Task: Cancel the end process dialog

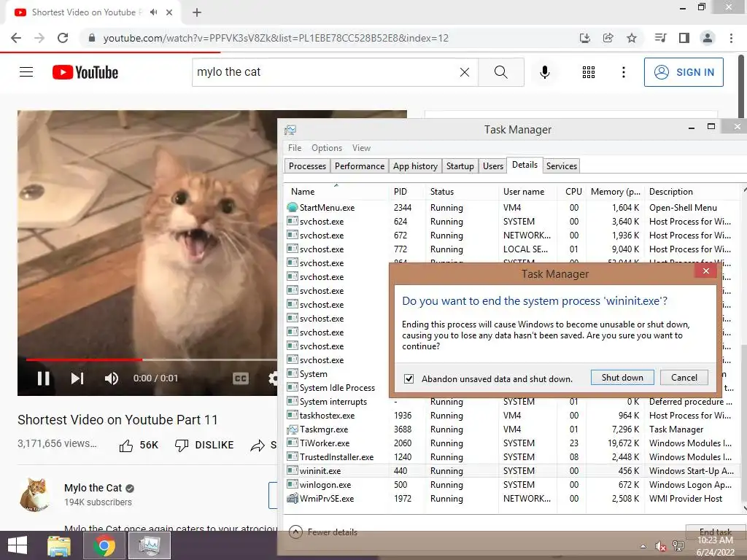Action: click(684, 378)
